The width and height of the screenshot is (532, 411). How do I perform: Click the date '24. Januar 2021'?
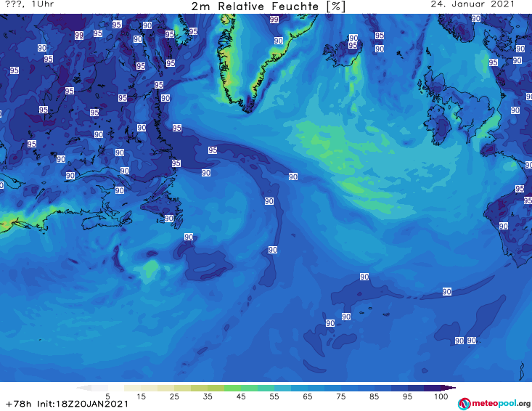(472, 4)
